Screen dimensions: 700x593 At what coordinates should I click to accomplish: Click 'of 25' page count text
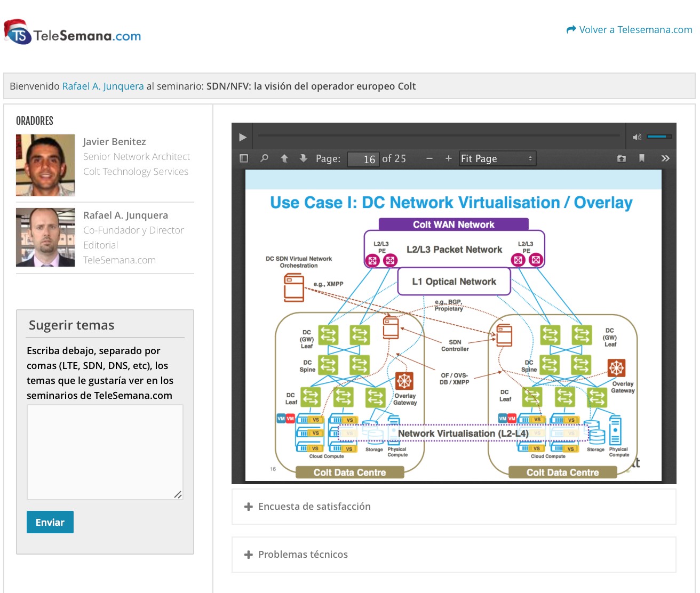[394, 158]
